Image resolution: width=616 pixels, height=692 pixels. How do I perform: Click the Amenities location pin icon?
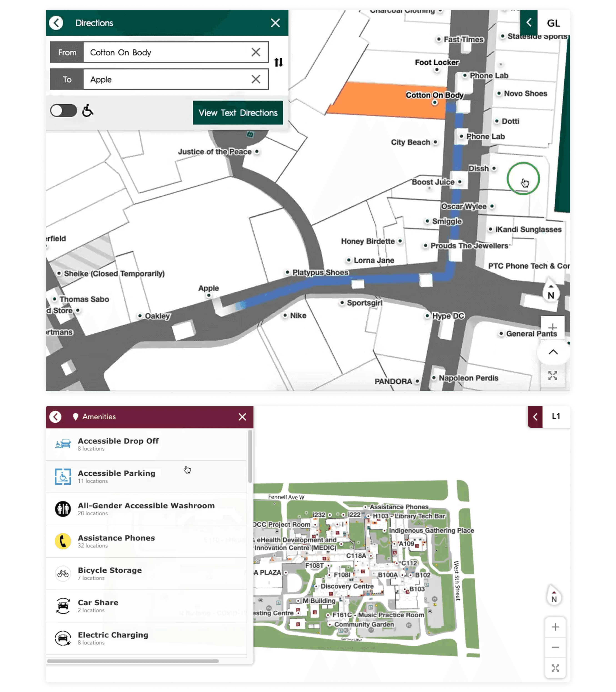click(75, 417)
